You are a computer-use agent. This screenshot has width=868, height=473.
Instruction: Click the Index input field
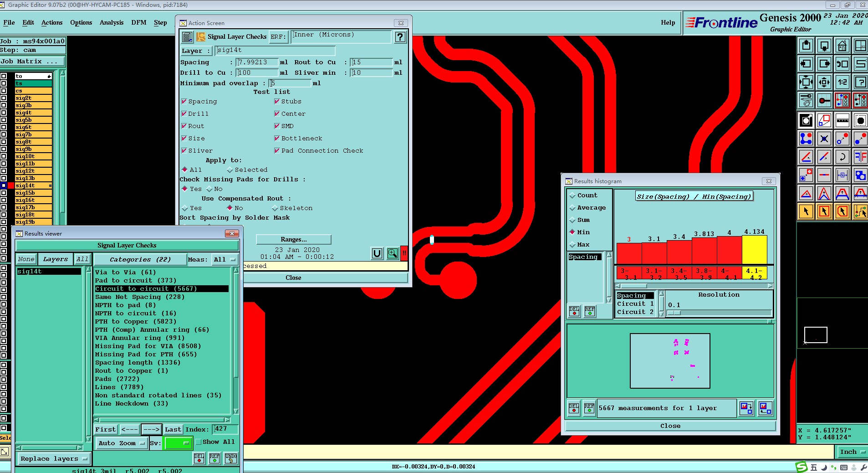pos(225,429)
